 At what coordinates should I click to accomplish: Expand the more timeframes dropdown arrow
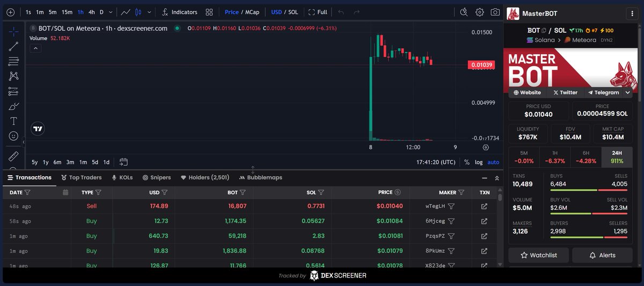click(x=111, y=12)
